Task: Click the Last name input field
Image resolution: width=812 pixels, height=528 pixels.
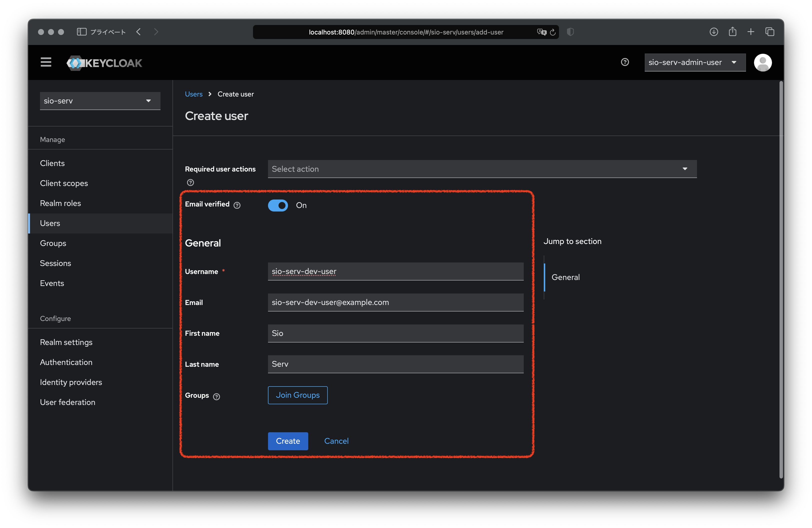Action: point(395,364)
